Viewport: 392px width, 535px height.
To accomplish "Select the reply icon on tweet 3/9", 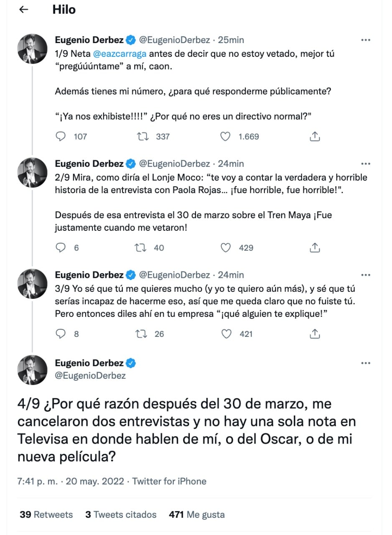I will coord(61,334).
